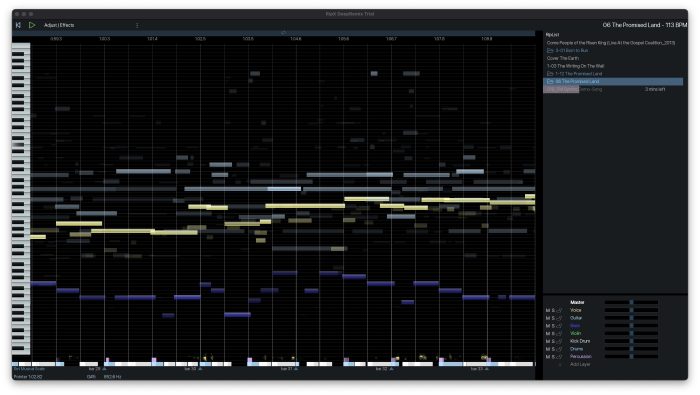Click the Drums layer volume slider
This screenshot has height=395, width=700.
click(x=631, y=349)
